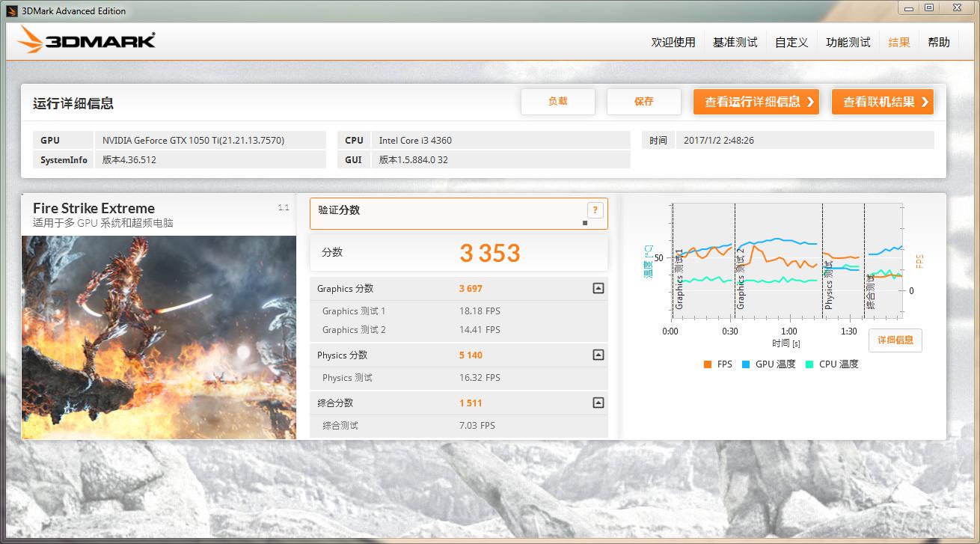This screenshot has height=544, width=980.
Task: Click the 保存 button
Action: click(x=643, y=101)
